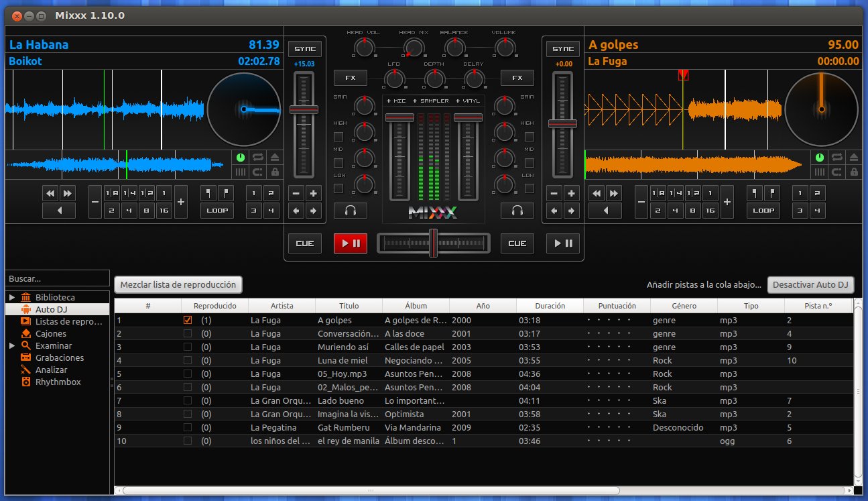The width and height of the screenshot is (868, 501).
Task: Center the crossfader slider
Action: click(434, 243)
